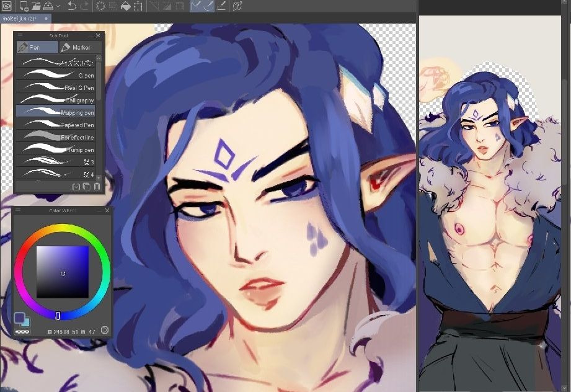Close the mobei jun (2) document tab
The image size is (571, 392).
tap(46, 18)
